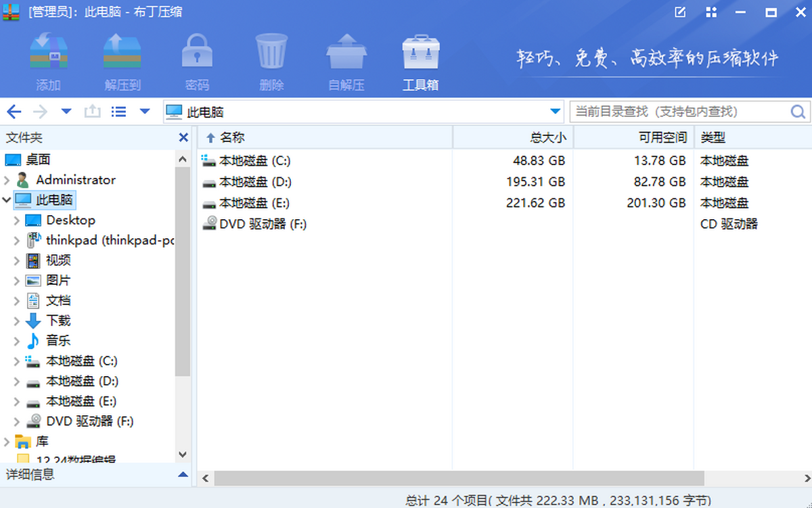
Task: Click the horizontal scrollbar left arrow
Action: click(205, 478)
